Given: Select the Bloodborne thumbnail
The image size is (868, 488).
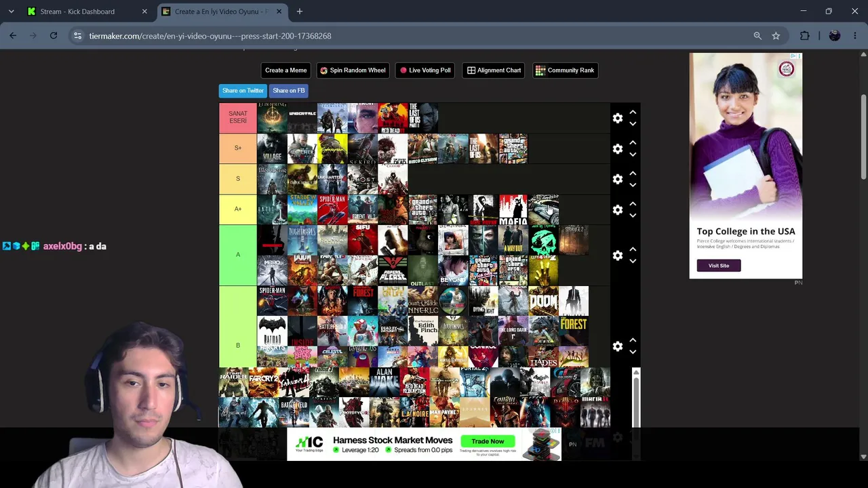Looking at the screenshot, I should (x=272, y=179).
